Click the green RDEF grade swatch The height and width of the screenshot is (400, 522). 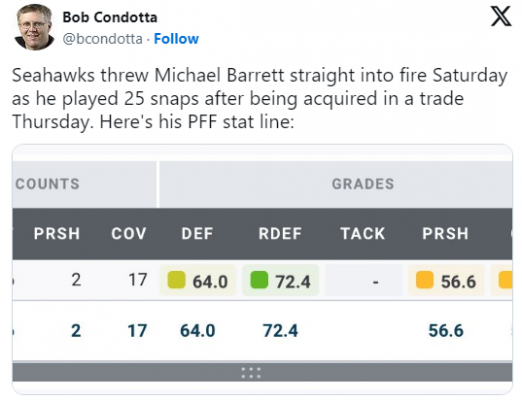(x=259, y=279)
